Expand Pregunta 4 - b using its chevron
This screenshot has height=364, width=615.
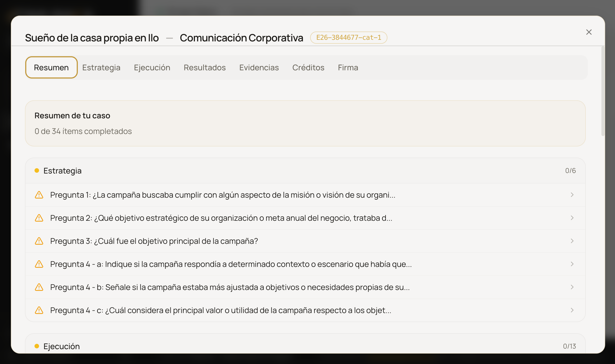[572, 287]
